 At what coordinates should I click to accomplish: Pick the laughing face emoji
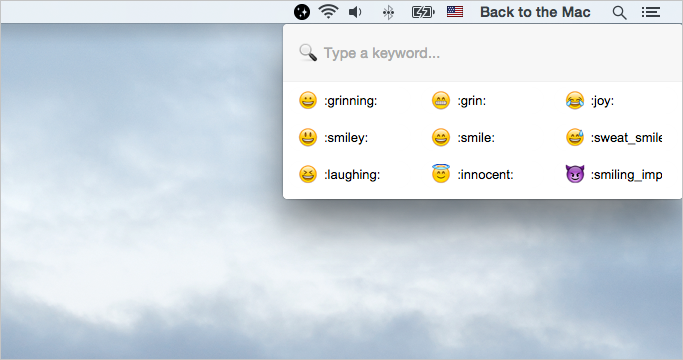pyautogui.click(x=308, y=174)
